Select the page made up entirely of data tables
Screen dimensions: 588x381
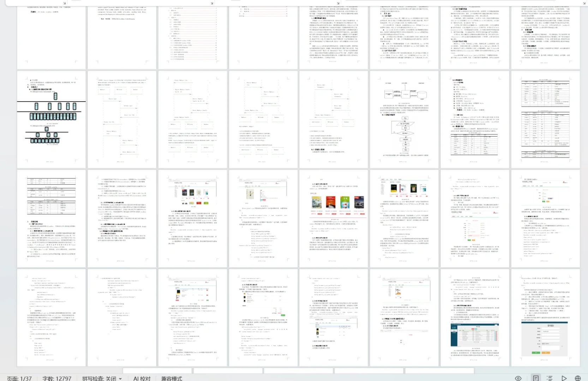pos(546,120)
